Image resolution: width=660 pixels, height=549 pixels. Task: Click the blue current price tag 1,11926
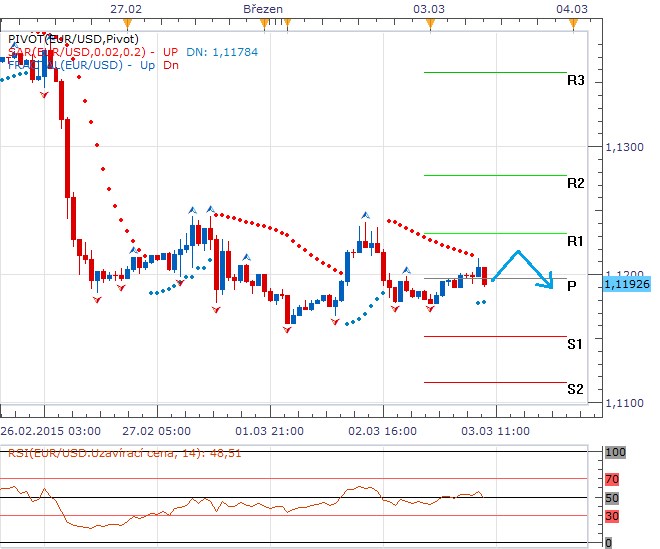[627, 284]
